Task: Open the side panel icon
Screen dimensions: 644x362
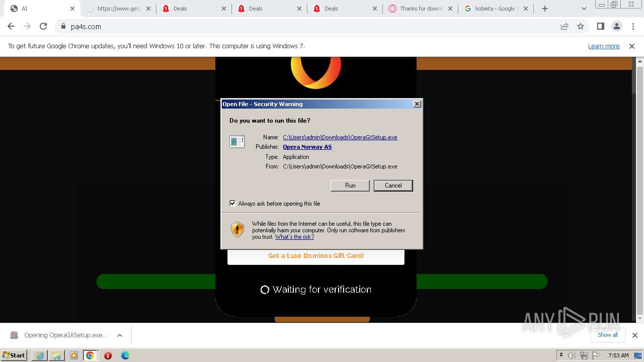Action: pos(601,27)
